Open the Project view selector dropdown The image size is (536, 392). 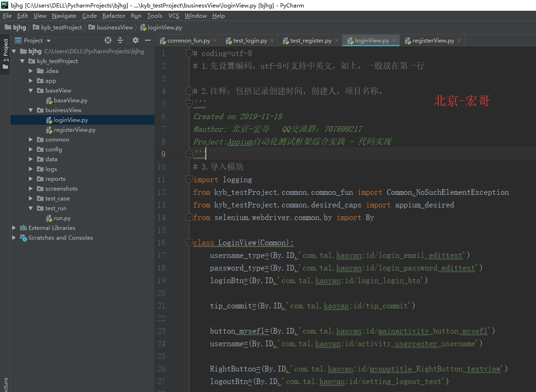48,40
